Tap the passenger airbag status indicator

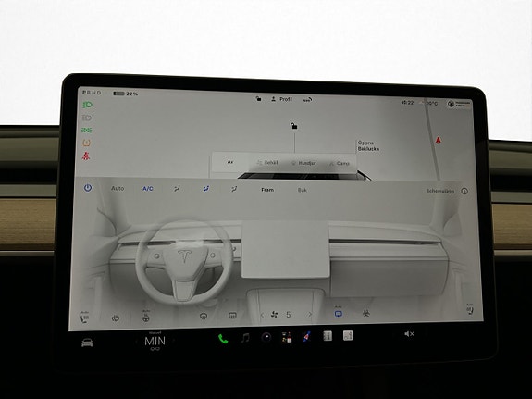[459, 104]
